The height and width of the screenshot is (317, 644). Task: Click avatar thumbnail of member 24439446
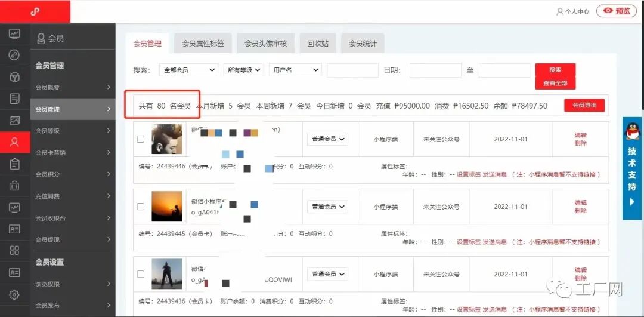(167, 139)
